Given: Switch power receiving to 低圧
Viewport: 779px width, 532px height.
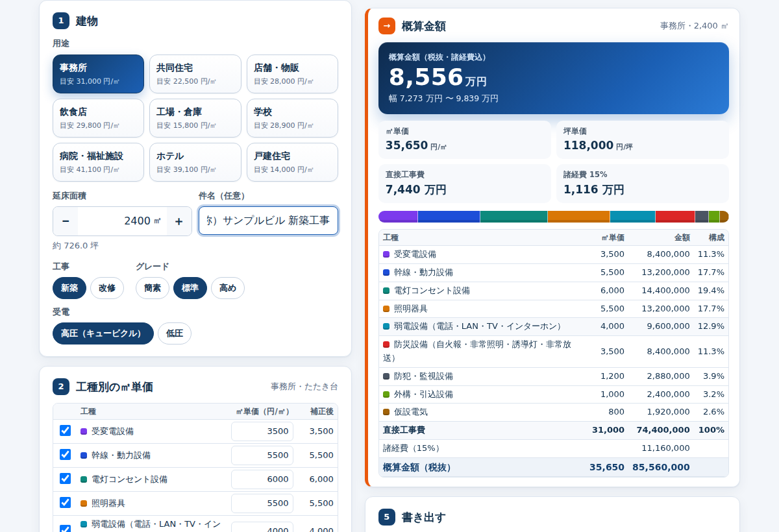Looking at the screenshot, I should pos(175,333).
